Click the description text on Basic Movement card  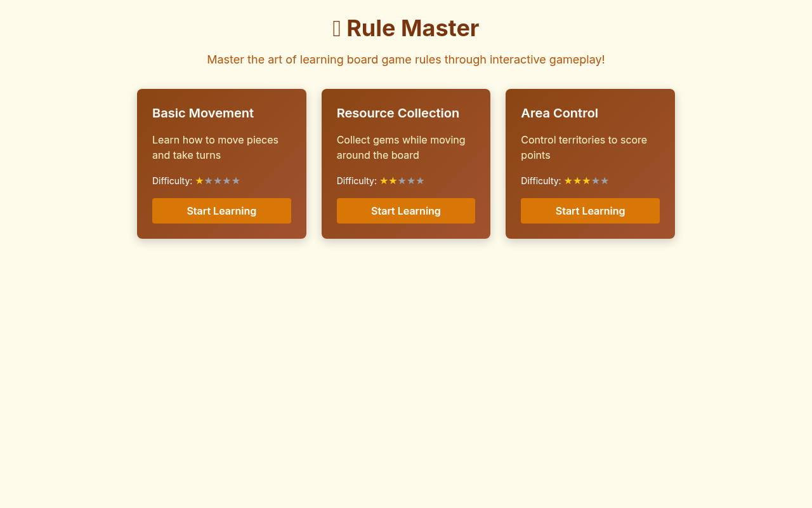[215, 147]
